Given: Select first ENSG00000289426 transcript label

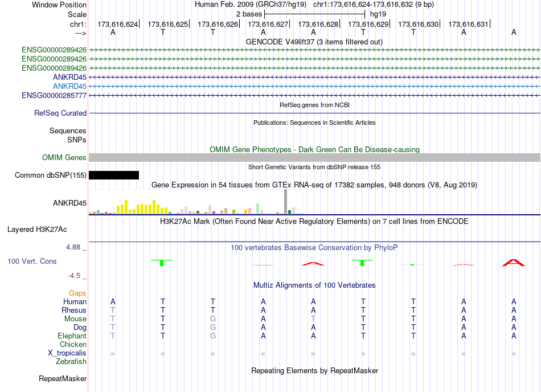Looking at the screenshot, I should click(x=54, y=50).
